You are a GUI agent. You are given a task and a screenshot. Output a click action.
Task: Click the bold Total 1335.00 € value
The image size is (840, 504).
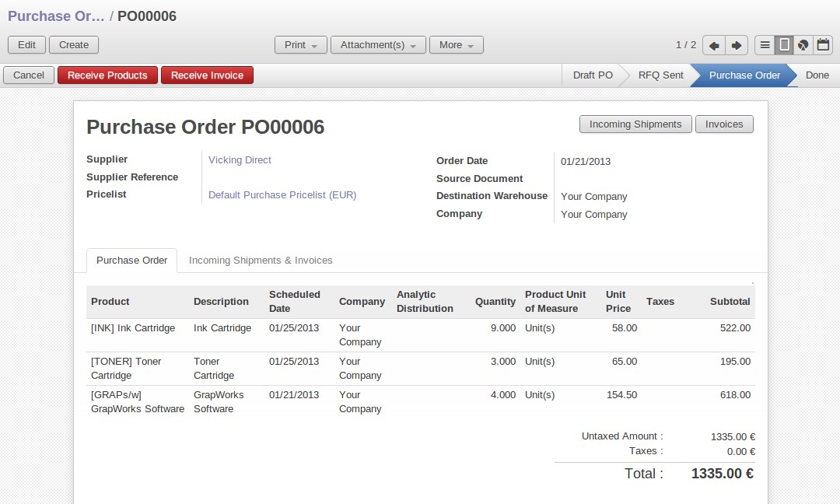tap(722, 474)
